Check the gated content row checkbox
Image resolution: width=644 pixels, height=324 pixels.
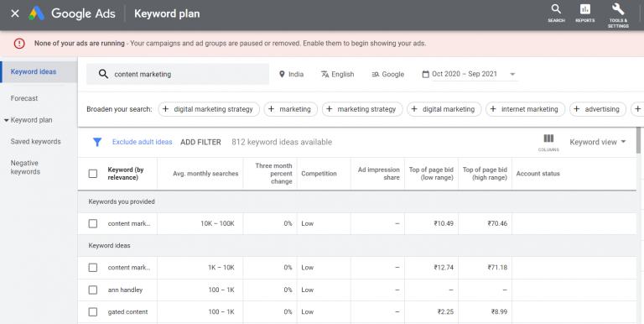tap(93, 311)
